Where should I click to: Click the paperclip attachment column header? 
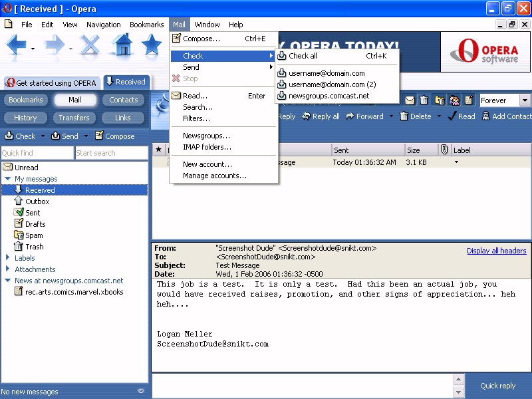444,150
